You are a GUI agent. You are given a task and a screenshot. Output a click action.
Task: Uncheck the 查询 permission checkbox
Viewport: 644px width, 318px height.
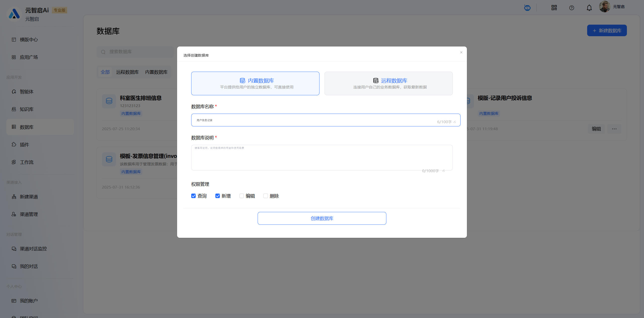(193, 196)
